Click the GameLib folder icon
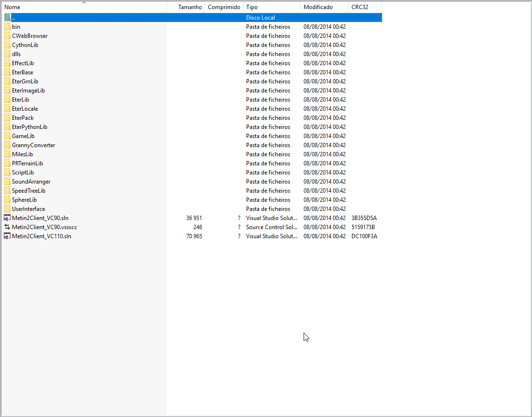This screenshot has height=417, width=532. click(7, 136)
